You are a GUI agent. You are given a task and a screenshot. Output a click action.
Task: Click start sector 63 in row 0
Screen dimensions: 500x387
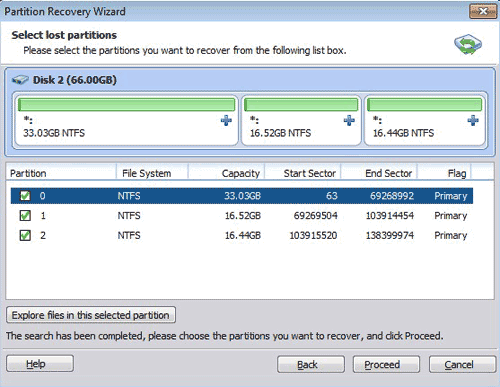coord(332,196)
